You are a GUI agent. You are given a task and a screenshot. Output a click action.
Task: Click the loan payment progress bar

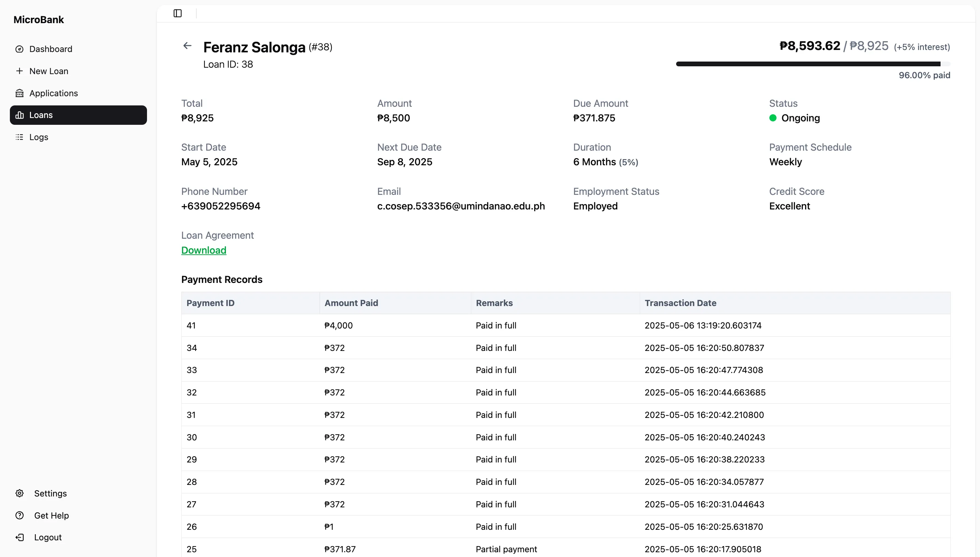click(813, 64)
